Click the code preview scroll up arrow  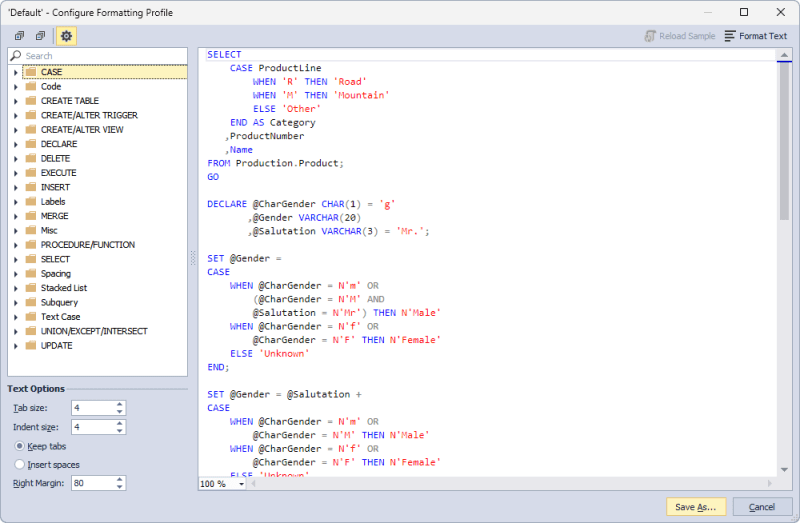[x=784, y=55]
